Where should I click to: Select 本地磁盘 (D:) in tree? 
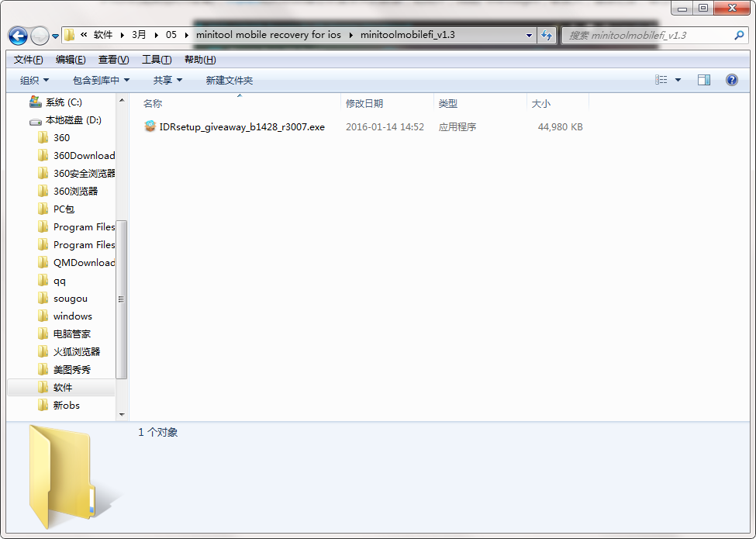(x=74, y=120)
